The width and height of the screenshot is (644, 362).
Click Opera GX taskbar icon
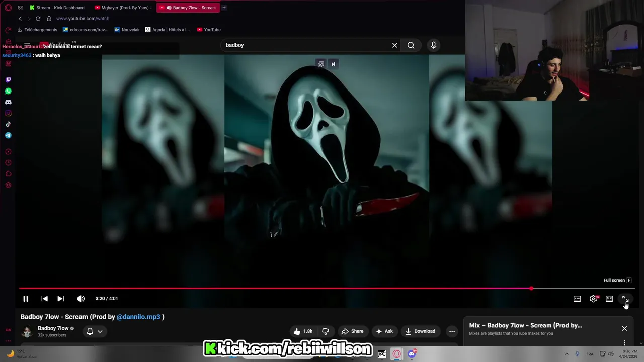(x=397, y=354)
